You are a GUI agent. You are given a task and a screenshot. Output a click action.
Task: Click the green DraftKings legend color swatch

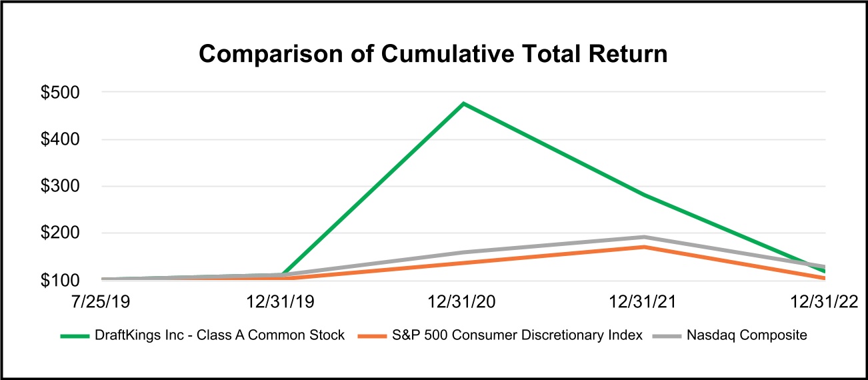[x=75, y=336]
